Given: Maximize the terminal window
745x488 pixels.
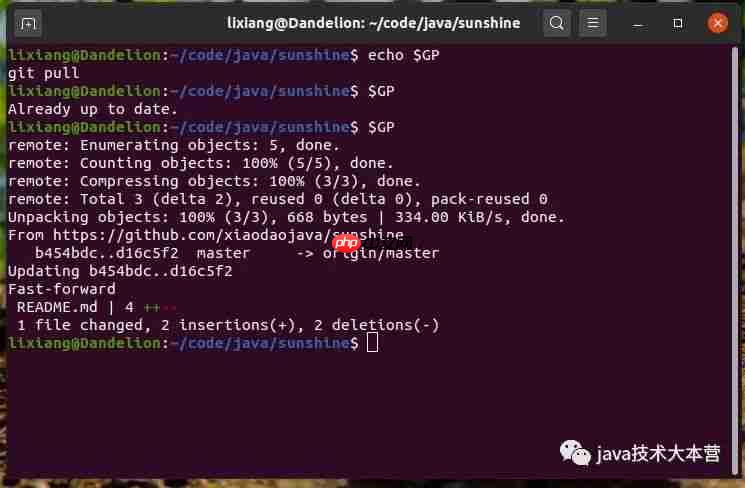Looking at the screenshot, I should coord(678,23).
